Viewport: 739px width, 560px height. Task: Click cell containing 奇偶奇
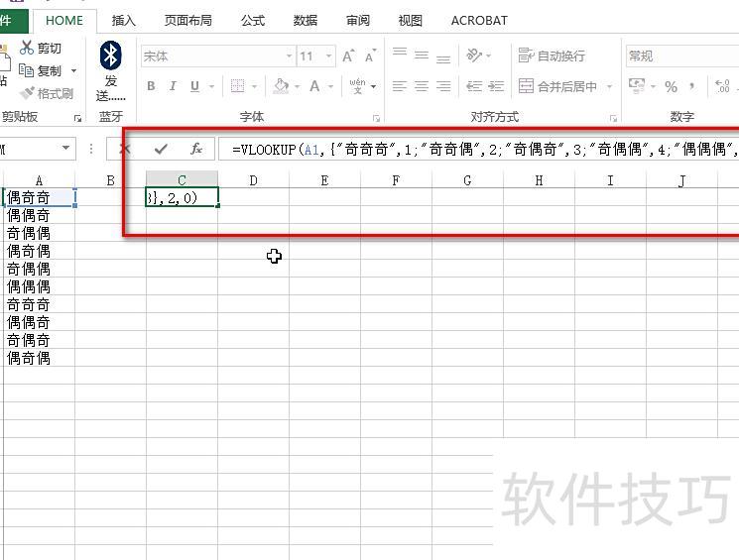(x=39, y=340)
